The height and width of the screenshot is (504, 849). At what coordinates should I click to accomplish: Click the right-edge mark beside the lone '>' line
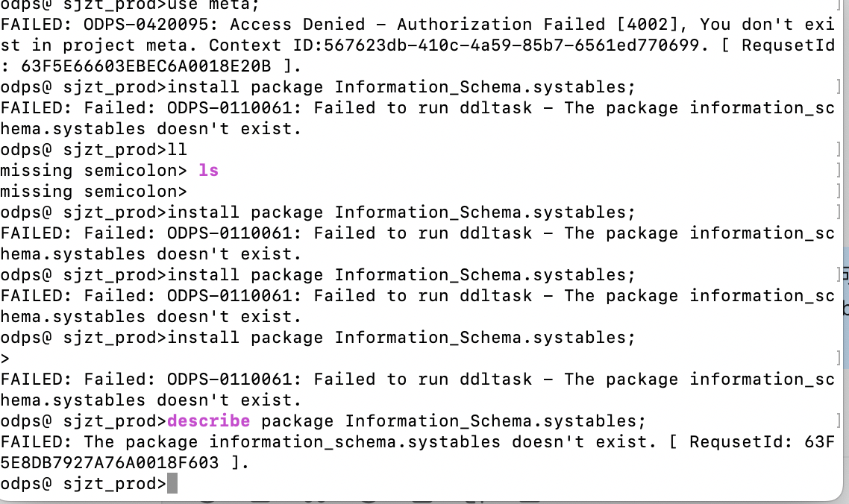click(839, 359)
